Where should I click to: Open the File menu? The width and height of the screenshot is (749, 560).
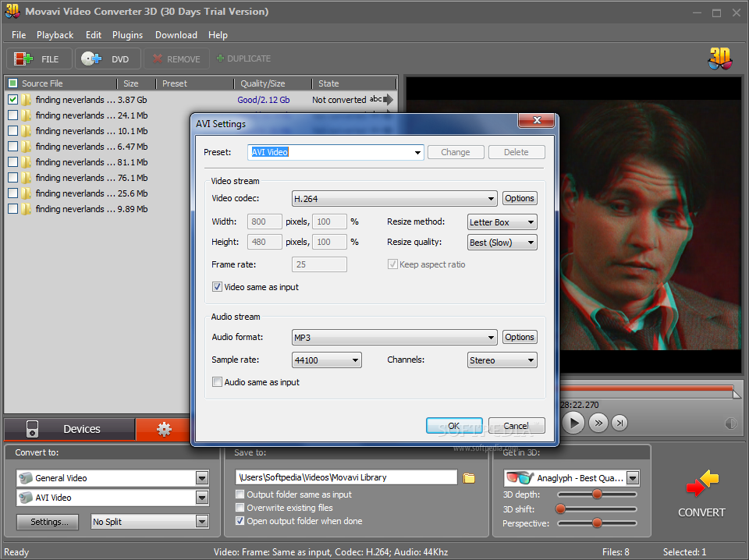(x=19, y=35)
